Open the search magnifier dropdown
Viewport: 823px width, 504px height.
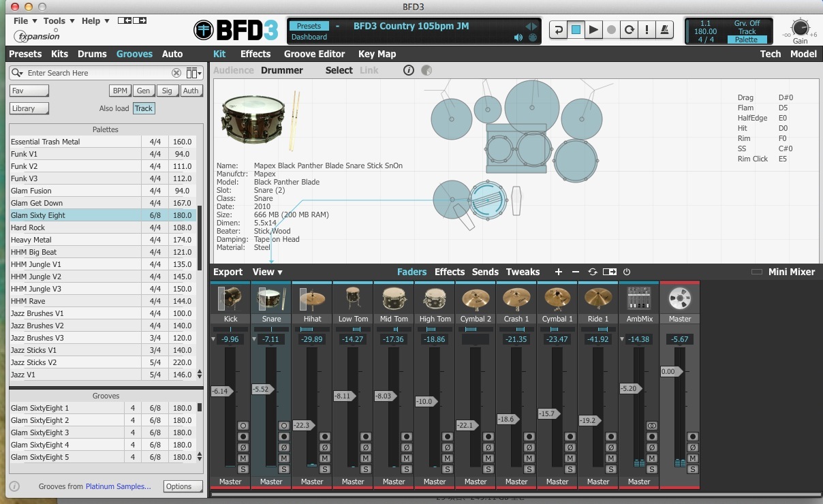[17, 73]
